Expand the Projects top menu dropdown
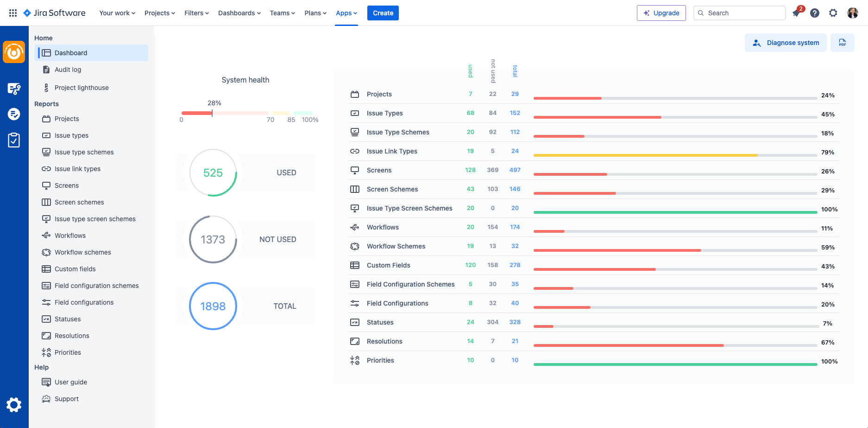Screen dimensions: 868x428 tap(160, 13)
